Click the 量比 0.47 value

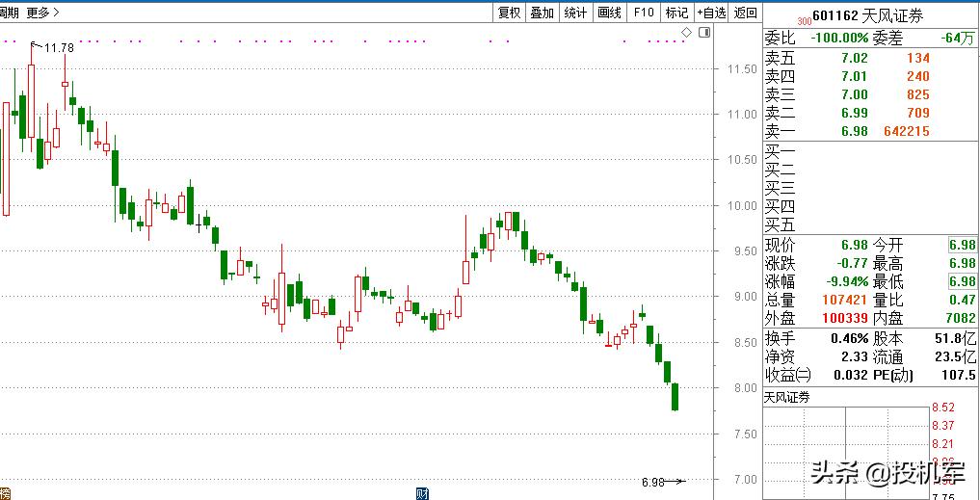[963, 300]
